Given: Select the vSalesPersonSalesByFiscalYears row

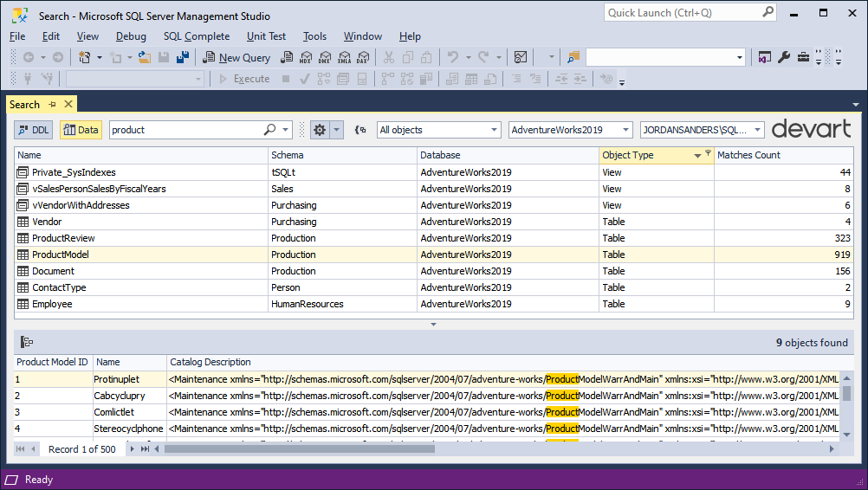Looking at the screenshot, I should coord(433,189).
